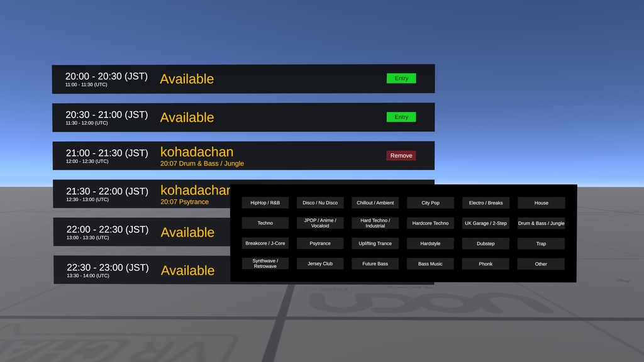Choose the City Pop genre
The image size is (644, 362).
430,202
